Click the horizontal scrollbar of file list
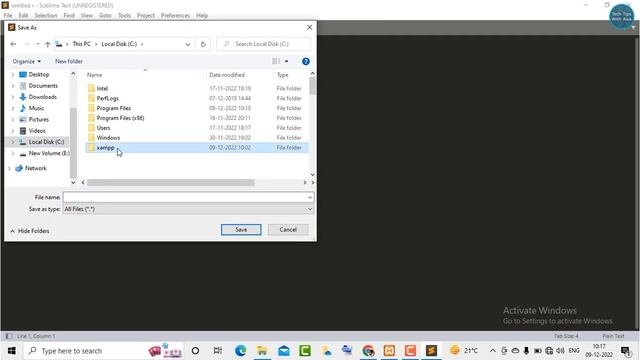Image resolution: width=640 pixels, height=360 pixels. pos(171,182)
